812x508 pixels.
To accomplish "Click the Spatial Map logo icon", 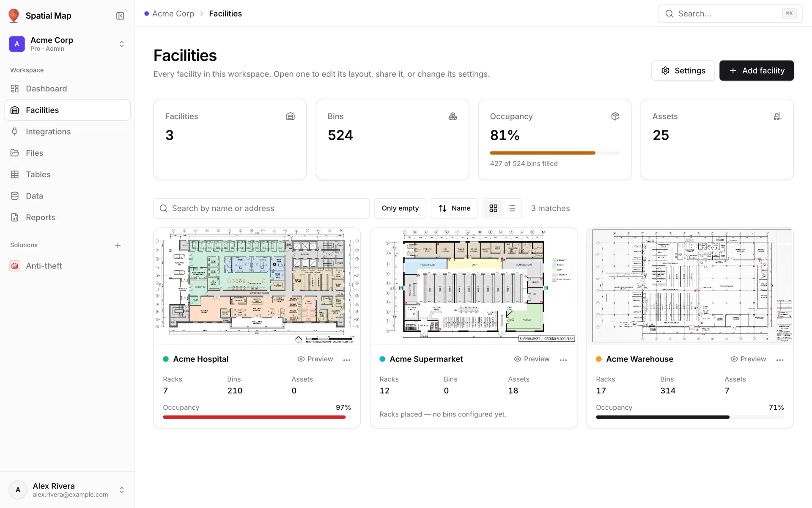I will (x=14, y=16).
